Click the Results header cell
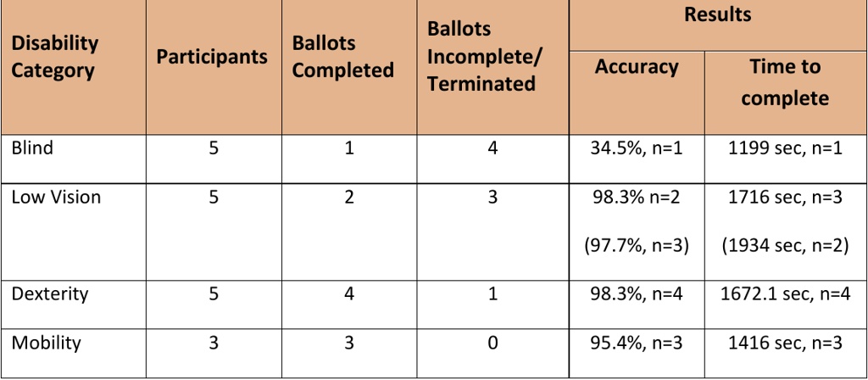This screenshot has width=868, height=380. [x=719, y=15]
